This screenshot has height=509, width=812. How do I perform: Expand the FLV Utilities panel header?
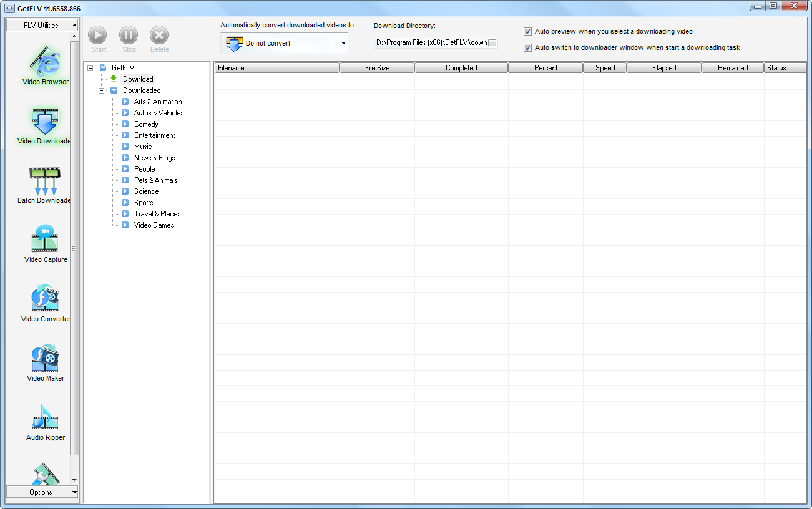pyautogui.click(x=42, y=26)
